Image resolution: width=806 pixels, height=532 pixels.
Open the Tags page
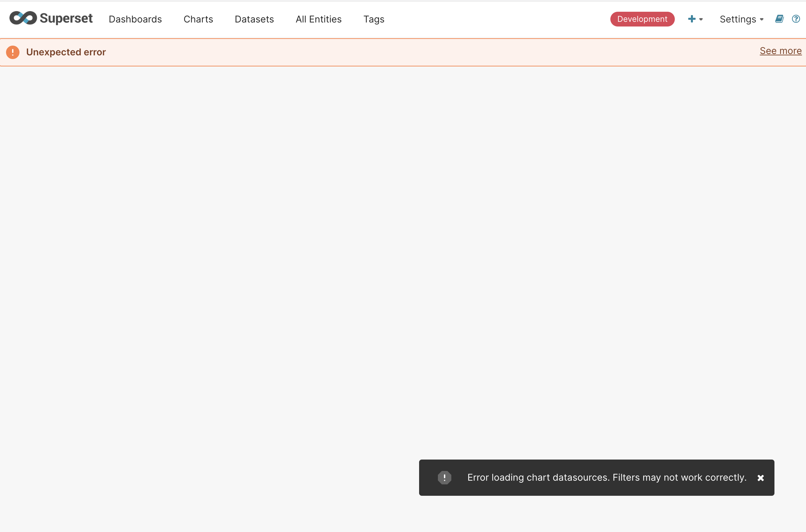[x=374, y=19]
